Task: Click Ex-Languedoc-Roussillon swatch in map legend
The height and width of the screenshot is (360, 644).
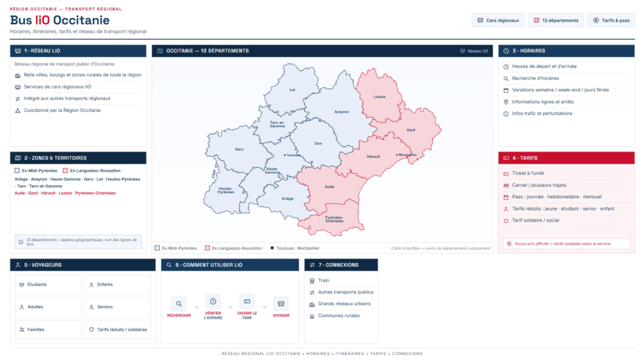Action: click(208, 248)
